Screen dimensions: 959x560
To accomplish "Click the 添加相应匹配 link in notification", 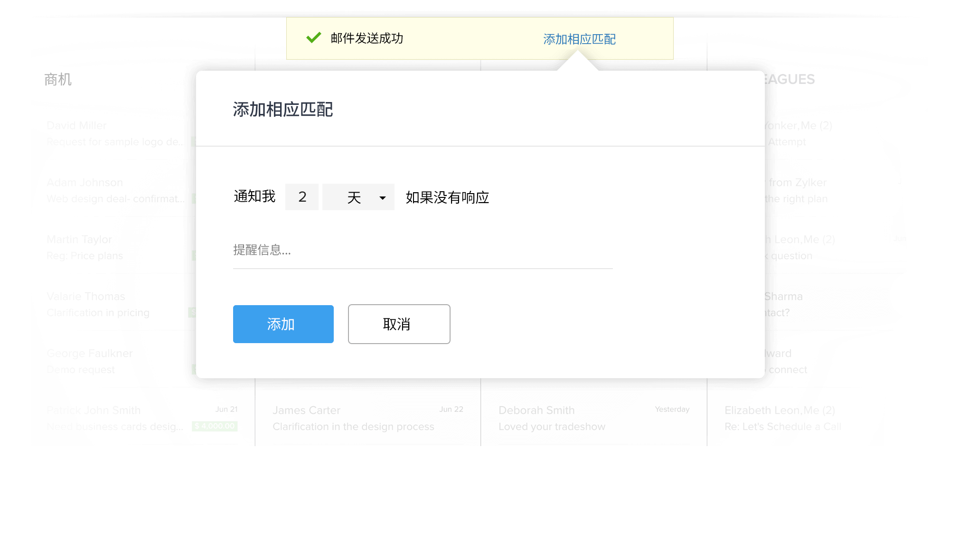I will (579, 39).
